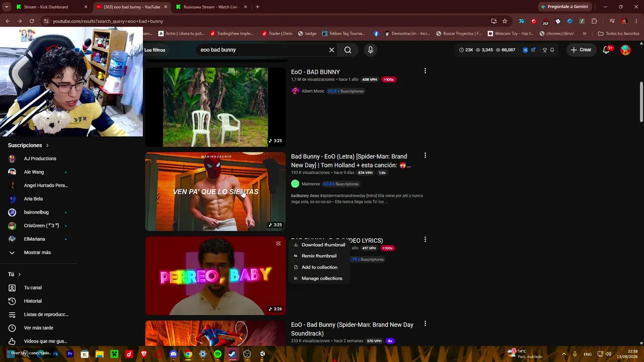Click the address bar URL

click(x=108, y=21)
